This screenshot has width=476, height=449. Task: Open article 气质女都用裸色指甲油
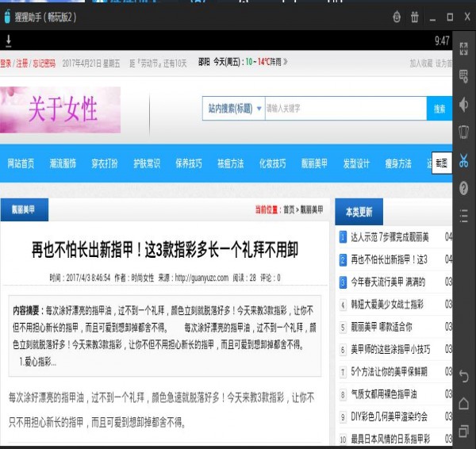click(384, 394)
